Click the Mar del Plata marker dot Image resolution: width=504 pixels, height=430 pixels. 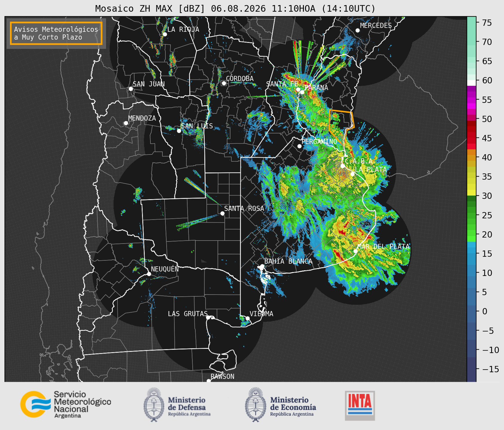356,251
